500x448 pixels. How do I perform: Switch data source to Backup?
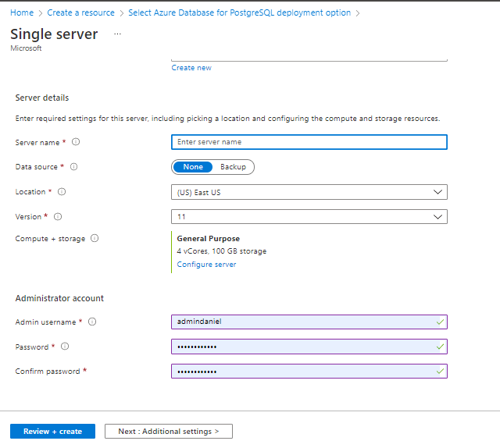(233, 167)
